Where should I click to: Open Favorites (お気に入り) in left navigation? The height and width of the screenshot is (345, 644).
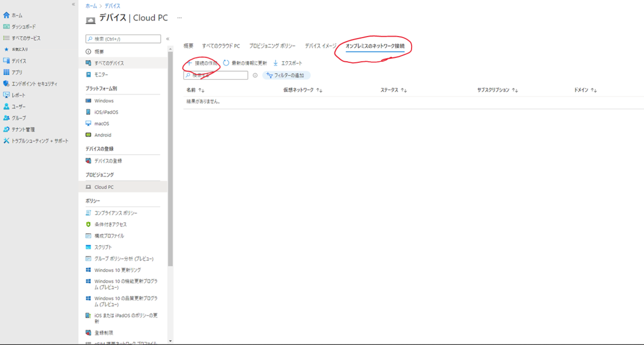point(16,49)
